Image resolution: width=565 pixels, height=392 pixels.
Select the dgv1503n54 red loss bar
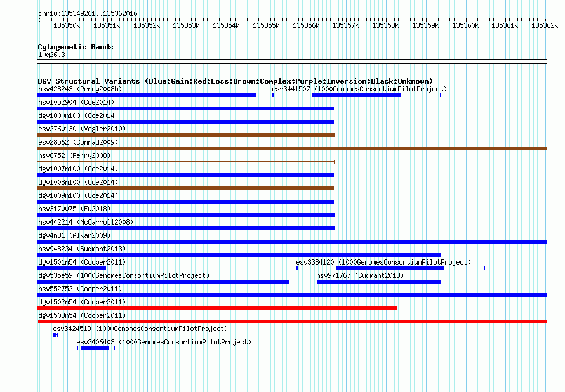(292, 322)
